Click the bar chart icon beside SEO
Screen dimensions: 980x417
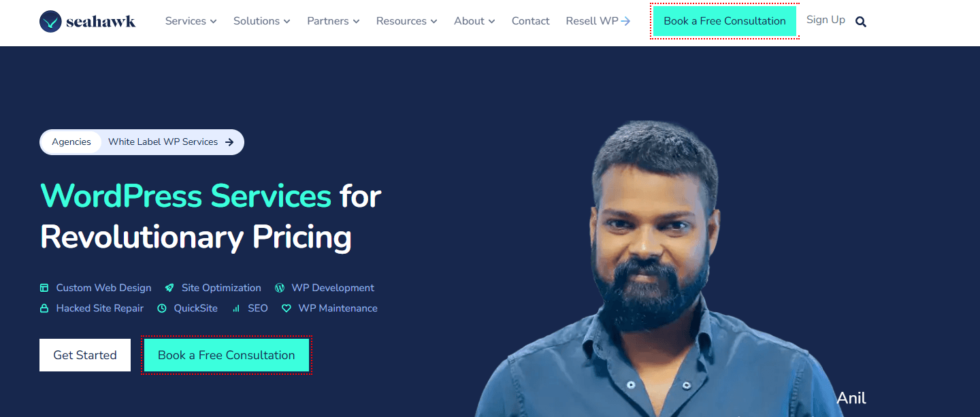pos(236,308)
